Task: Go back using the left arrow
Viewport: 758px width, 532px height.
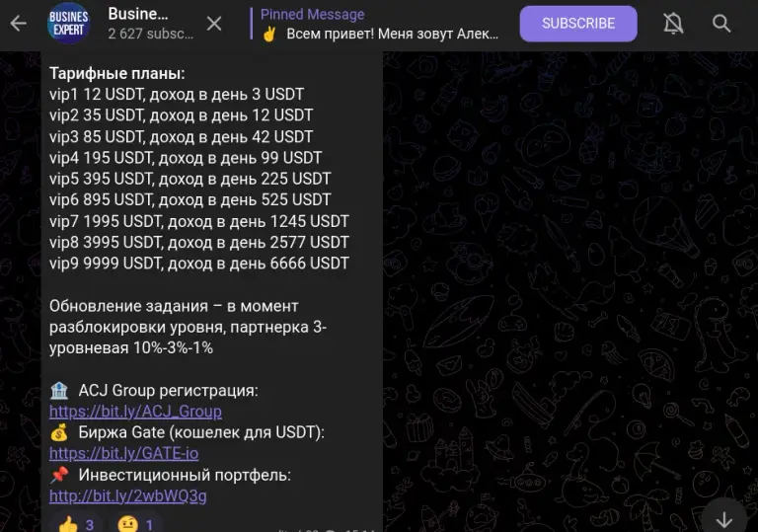Action: tap(19, 23)
